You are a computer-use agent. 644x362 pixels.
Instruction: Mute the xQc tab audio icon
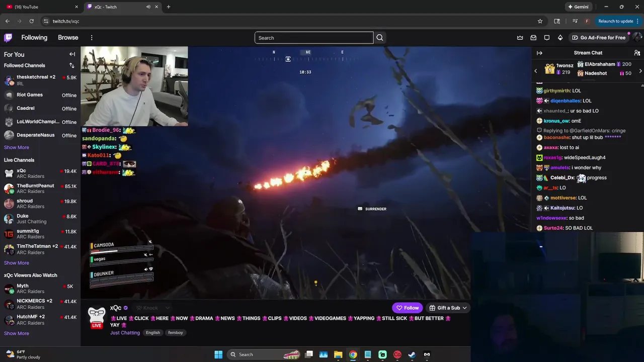148,7
